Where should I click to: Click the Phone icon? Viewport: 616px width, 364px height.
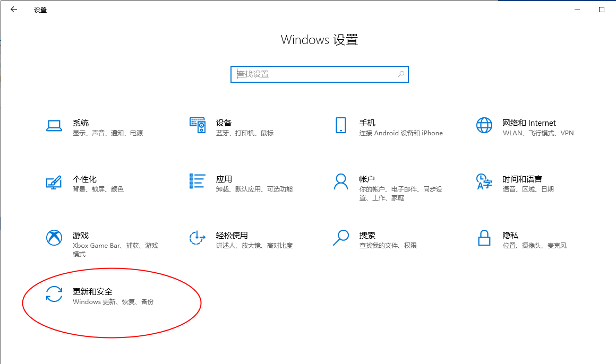pos(340,125)
